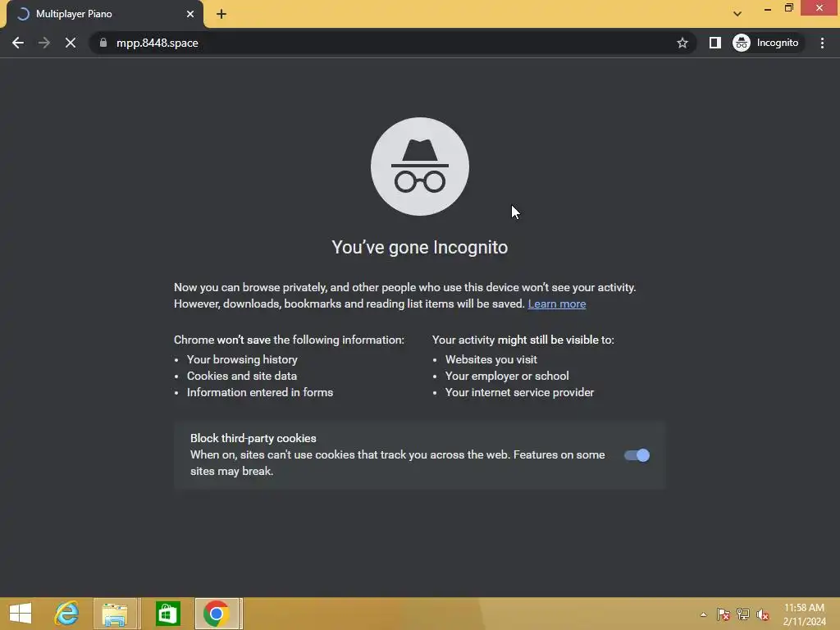Show hidden tray icons arrow

(x=703, y=614)
